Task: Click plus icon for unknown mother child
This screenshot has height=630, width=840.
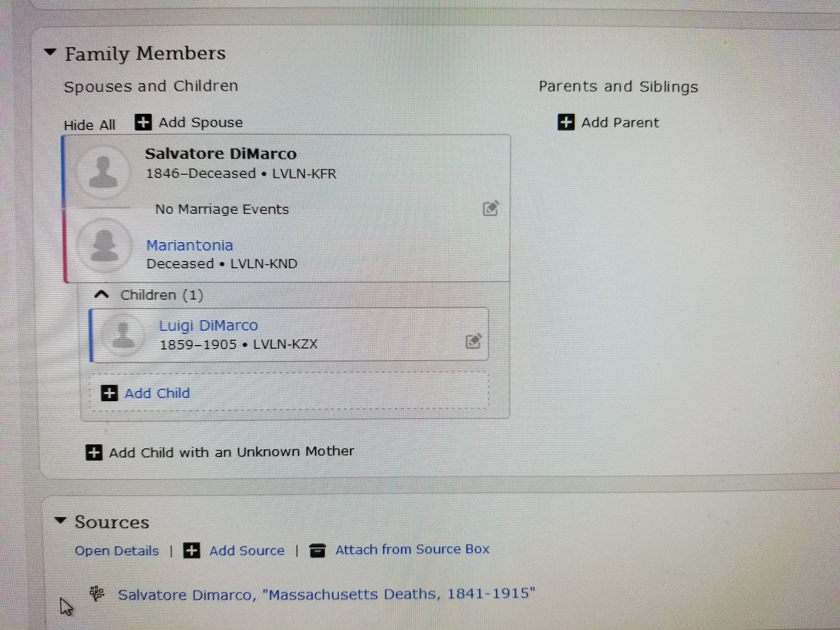Action: click(94, 452)
